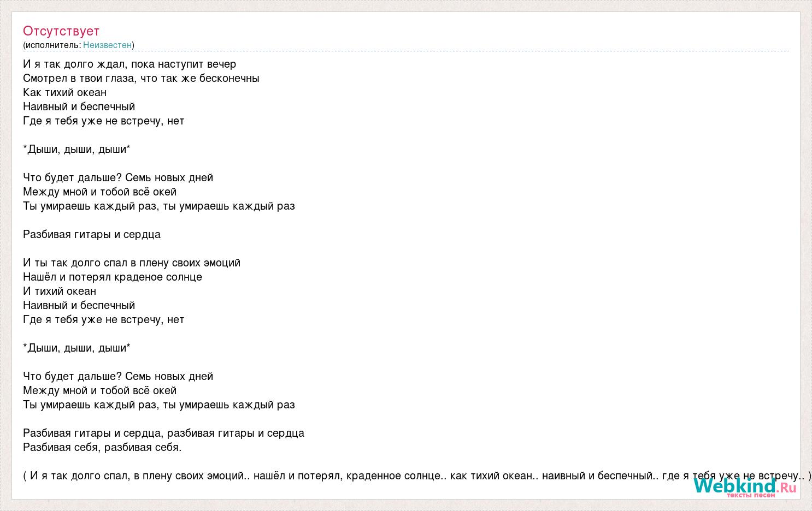Image resolution: width=812 pixels, height=511 pixels.
Task: Click the first lyric line about вечер
Action: coord(130,64)
